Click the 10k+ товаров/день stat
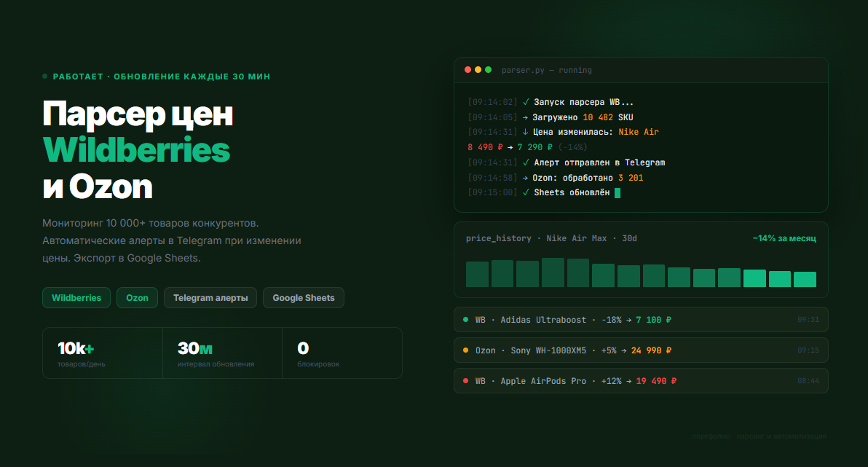 point(103,353)
